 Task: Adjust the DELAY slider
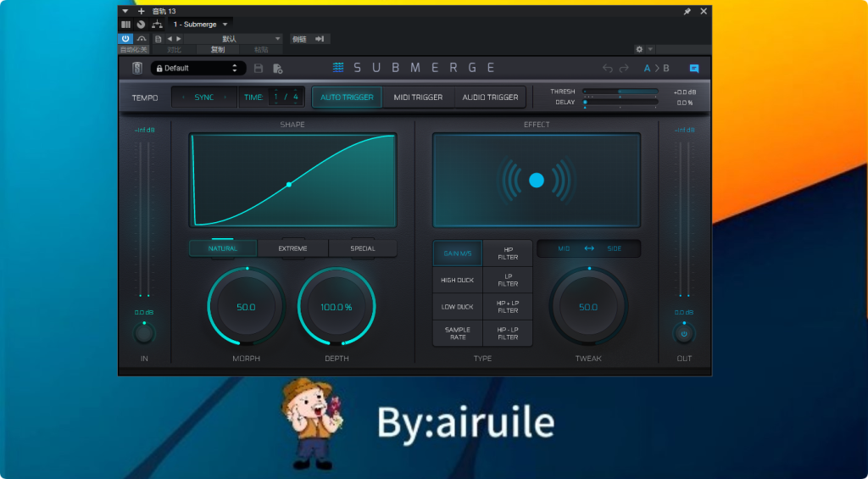click(x=620, y=102)
